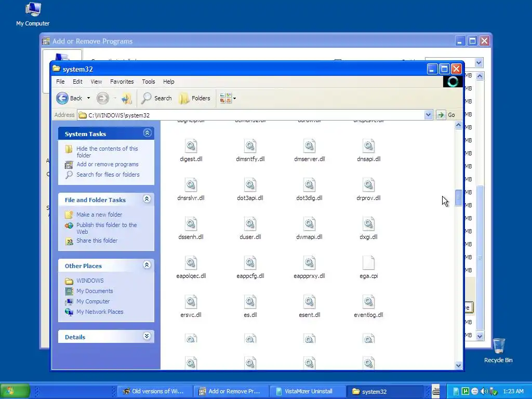
Task: Open the Back history dropdown arrow
Action: 88,98
